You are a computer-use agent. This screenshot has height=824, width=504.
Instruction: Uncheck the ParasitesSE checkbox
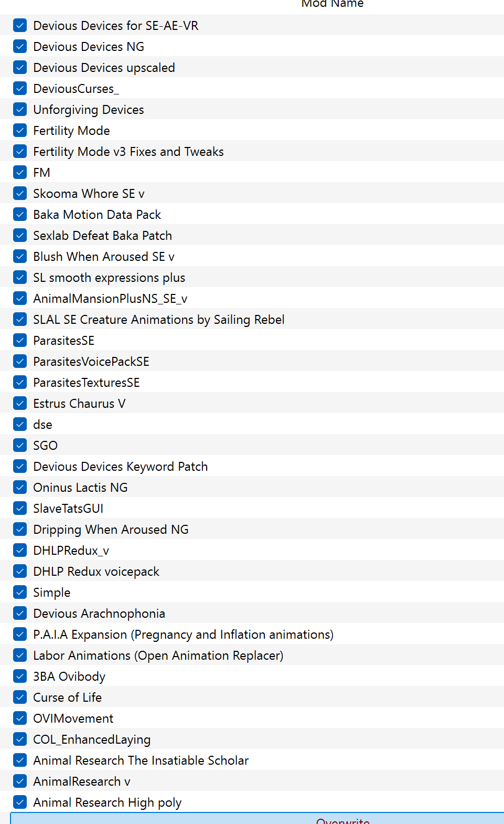pyautogui.click(x=20, y=340)
